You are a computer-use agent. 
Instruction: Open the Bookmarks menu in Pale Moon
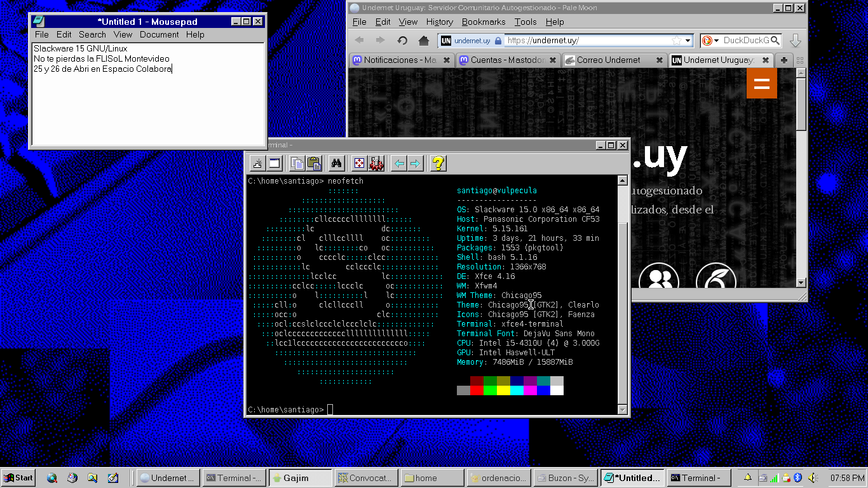pos(483,22)
